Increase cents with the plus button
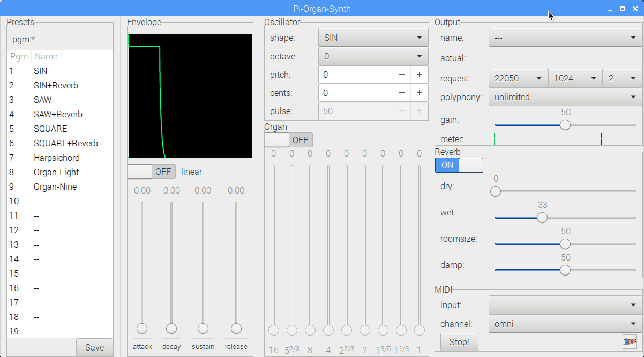 (x=420, y=93)
